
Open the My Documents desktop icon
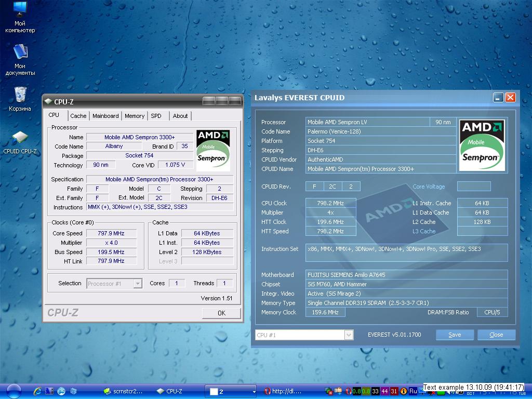(x=20, y=52)
